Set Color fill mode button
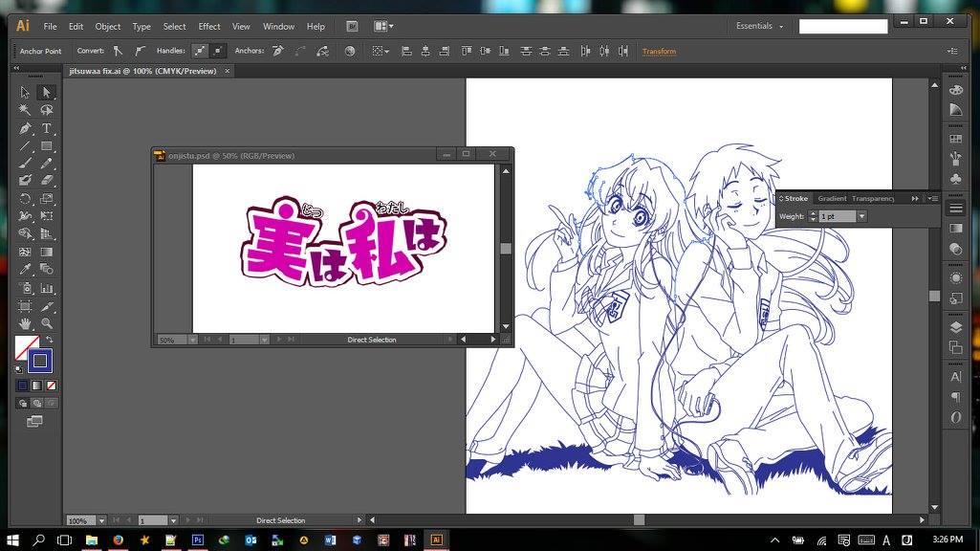 23,386
